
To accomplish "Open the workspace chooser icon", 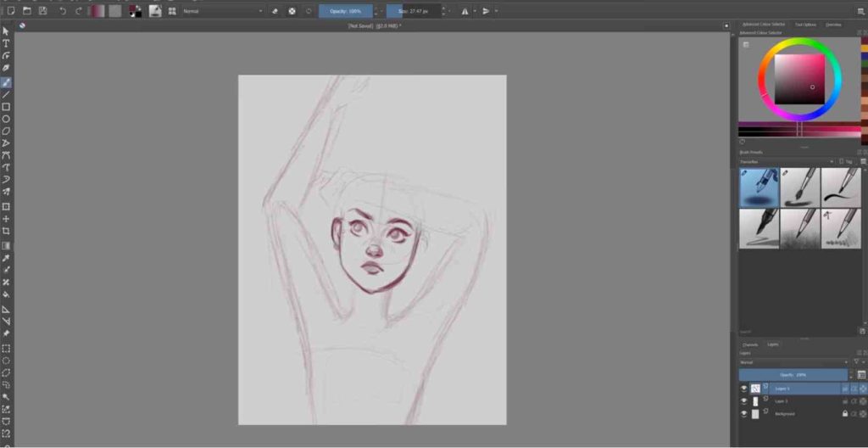I will [x=861, y=10].
